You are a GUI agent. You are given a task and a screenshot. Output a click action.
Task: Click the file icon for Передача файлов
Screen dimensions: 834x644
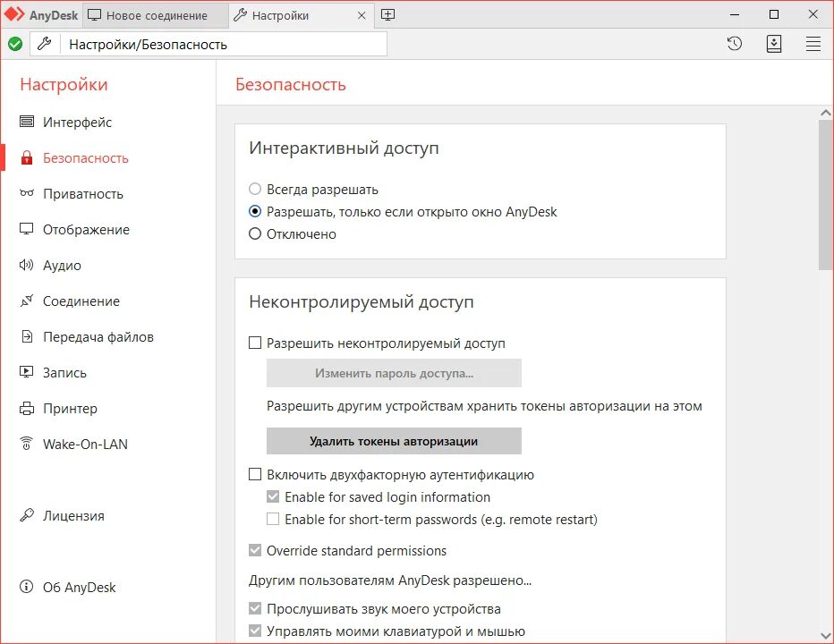[x=27, y=336]
